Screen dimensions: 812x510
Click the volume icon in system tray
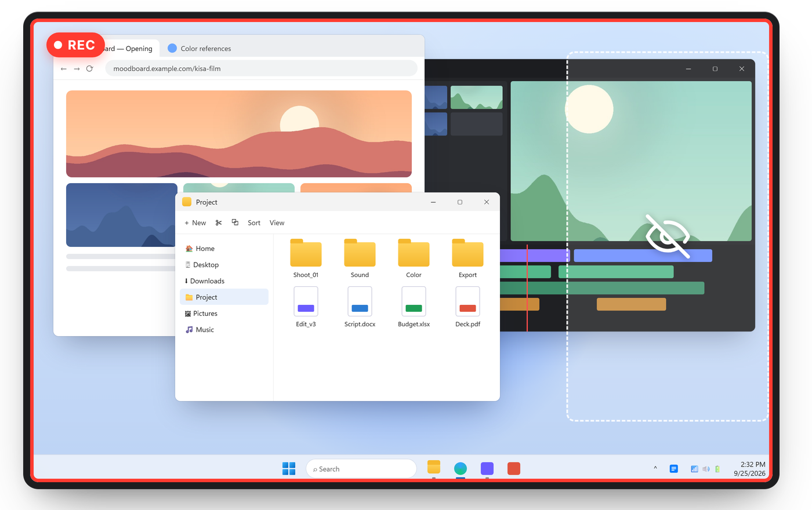click(706, 469)
